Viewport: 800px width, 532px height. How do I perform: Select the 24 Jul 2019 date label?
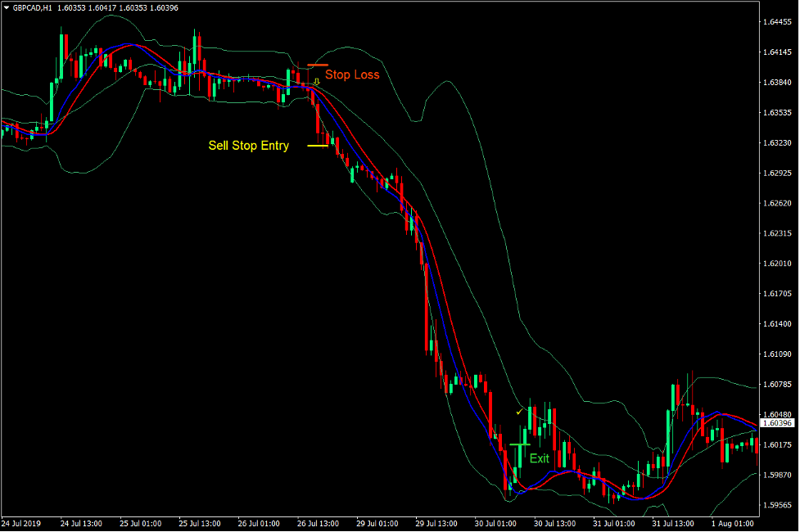pos(21,523)
